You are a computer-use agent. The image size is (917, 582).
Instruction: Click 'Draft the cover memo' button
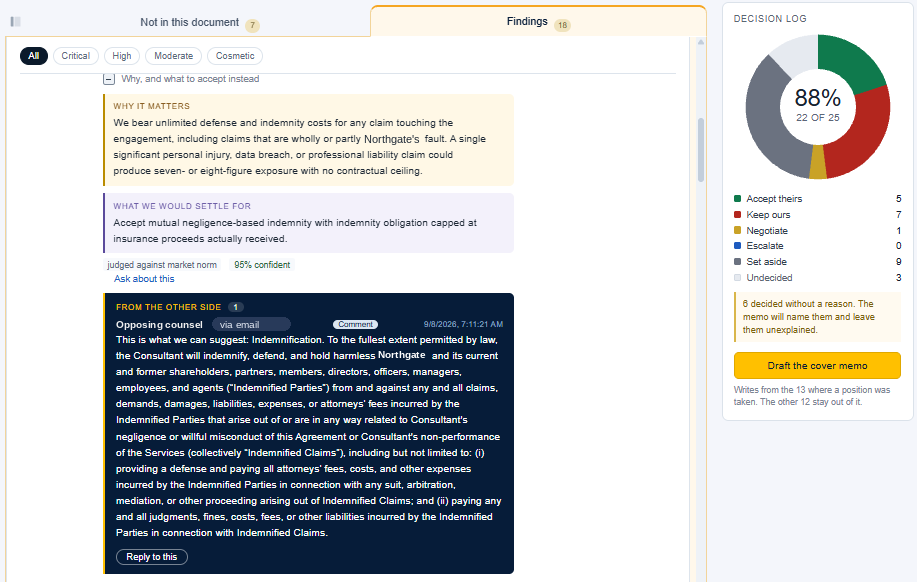click(x=817, y=366)
